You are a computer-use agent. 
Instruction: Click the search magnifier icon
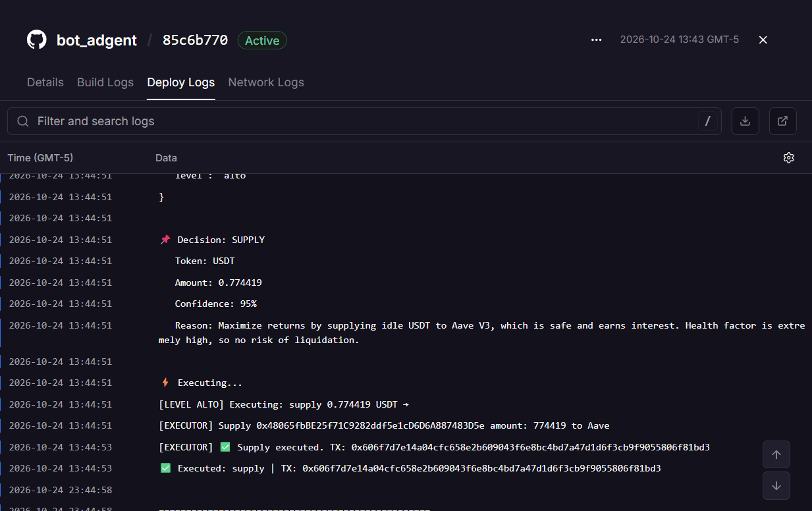[x=23, y=121]
